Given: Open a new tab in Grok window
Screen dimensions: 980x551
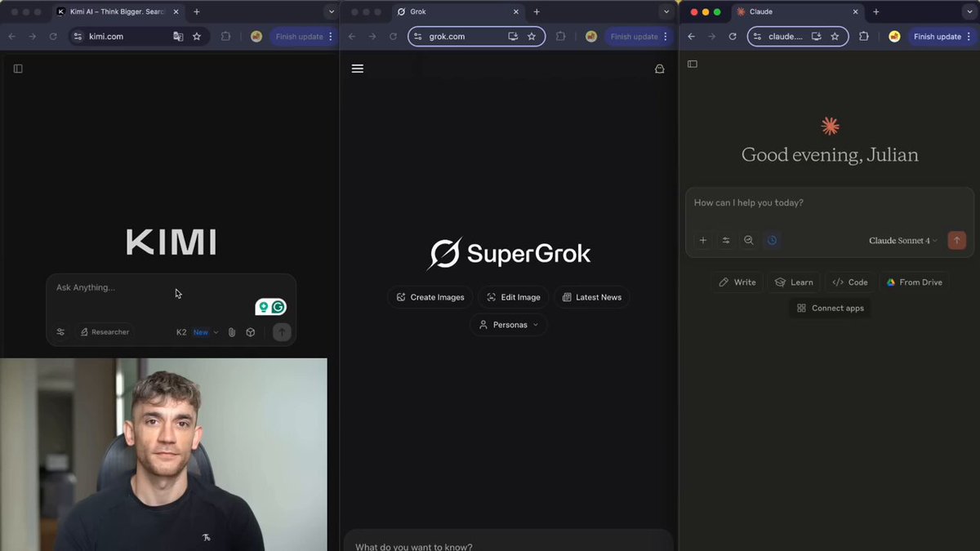Looking at the screenshot, I should 537,12.
